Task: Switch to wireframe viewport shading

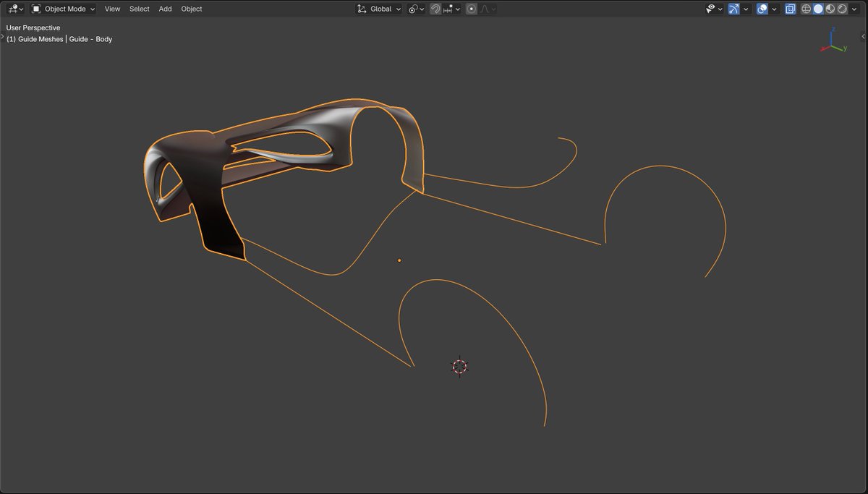Action: pos(805,9)
